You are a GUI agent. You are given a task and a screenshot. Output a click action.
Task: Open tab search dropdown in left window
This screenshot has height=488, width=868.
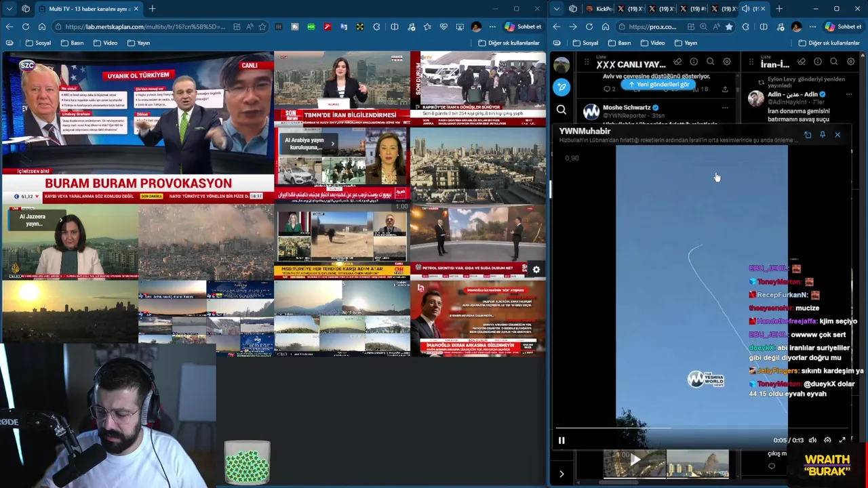(9, 9)
